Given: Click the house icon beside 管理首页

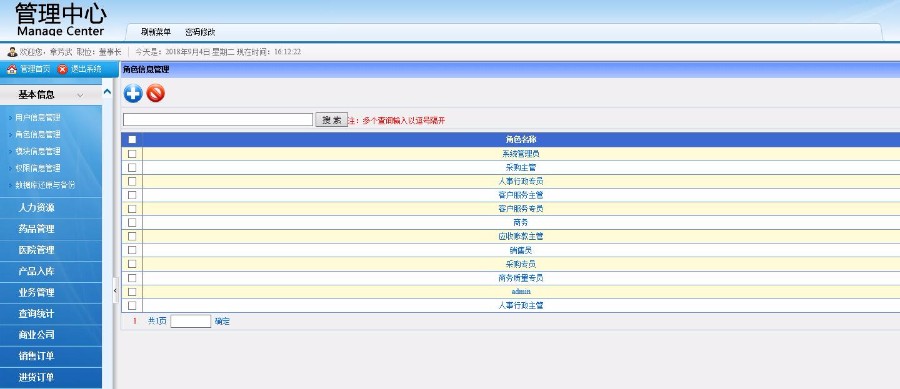Looking at the screenshot, I should coord(11,69).
